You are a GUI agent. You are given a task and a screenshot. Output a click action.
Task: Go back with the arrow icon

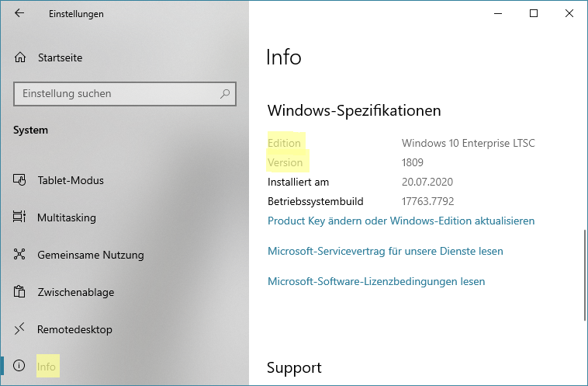tap(19, 13)
